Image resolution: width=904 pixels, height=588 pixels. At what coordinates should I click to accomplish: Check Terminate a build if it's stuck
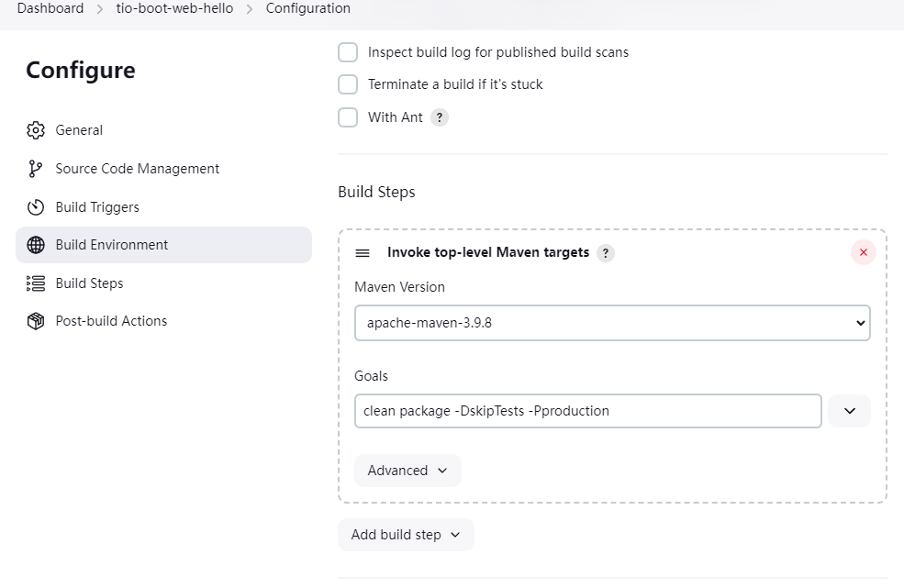(348, 84)
